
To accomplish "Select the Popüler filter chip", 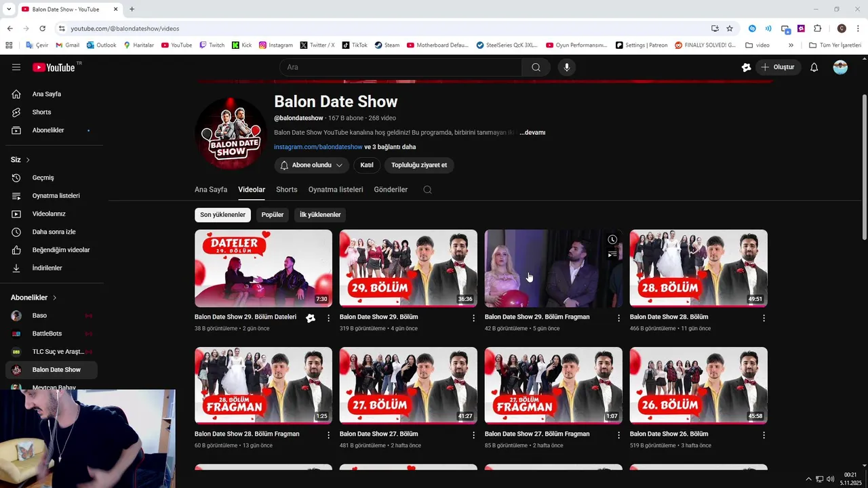I will [273, 215].
